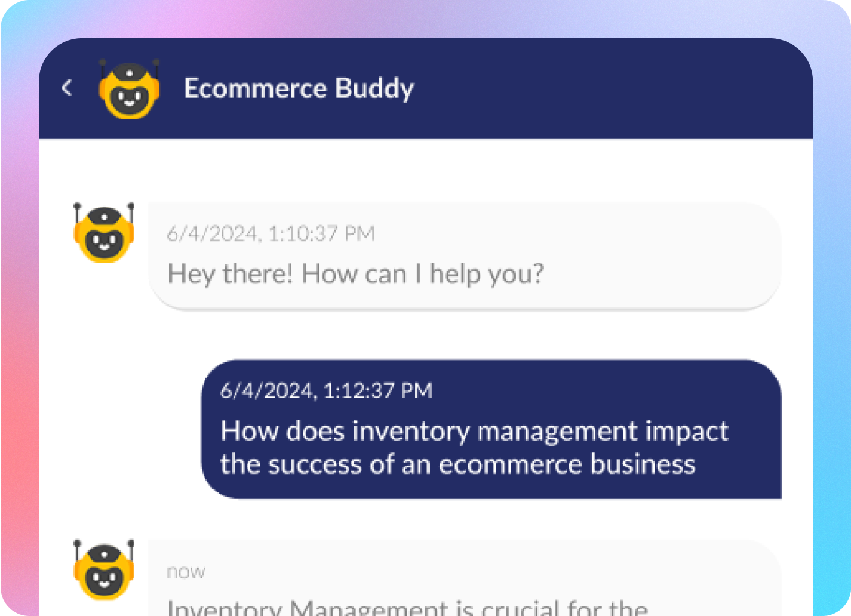The height and width of the screenshot is (616, 851).
Task: Click the 'now' timestamp on latest reply
Action: pyautogui.click(x=186, y=572)
